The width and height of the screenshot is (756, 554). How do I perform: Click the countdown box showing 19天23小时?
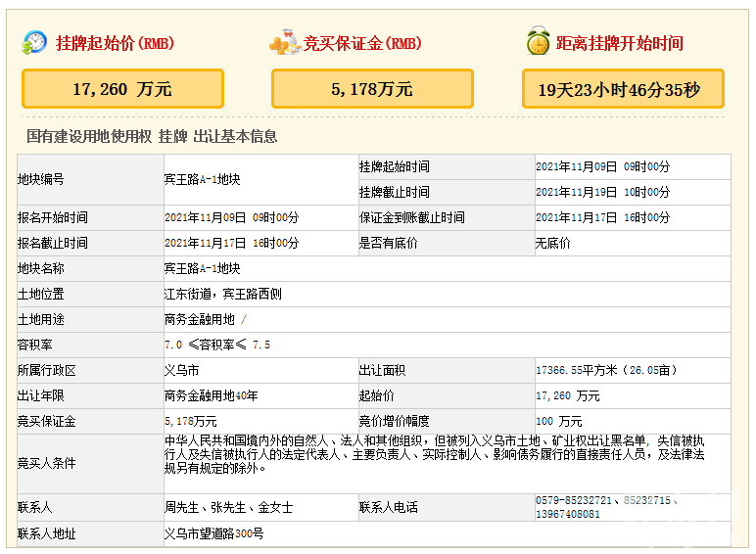tap(623, 89)
